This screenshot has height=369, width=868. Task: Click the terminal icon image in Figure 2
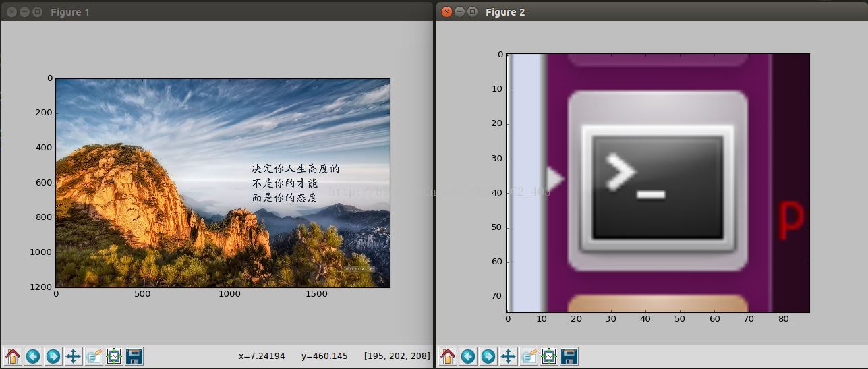click(x=658, y=183)
